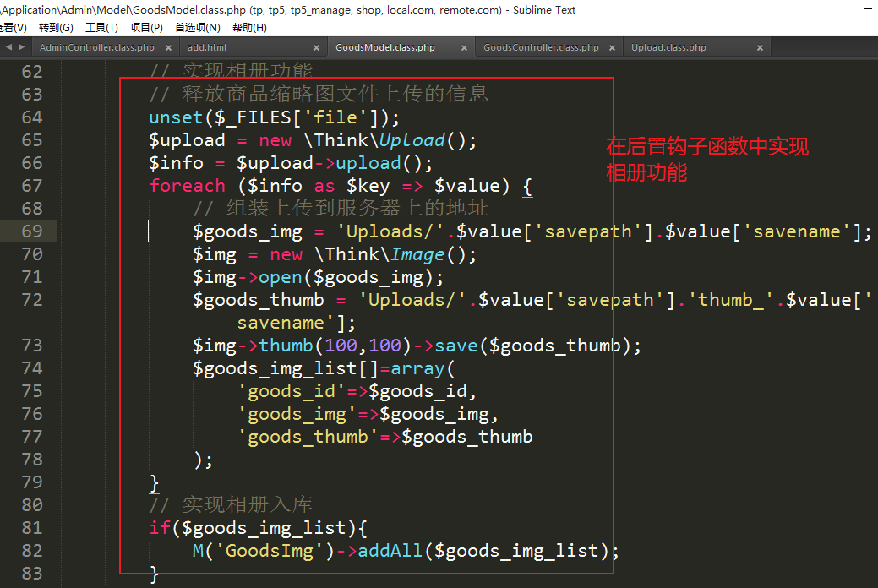Image resolution: width=878 pixels, height=588 pixels.
Task: Open the 帮助(H) menu
Action: point(249,28)
